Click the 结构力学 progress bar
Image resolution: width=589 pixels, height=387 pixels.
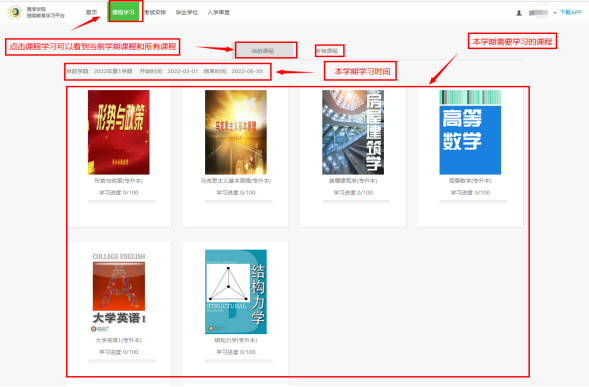coord(239,361)
